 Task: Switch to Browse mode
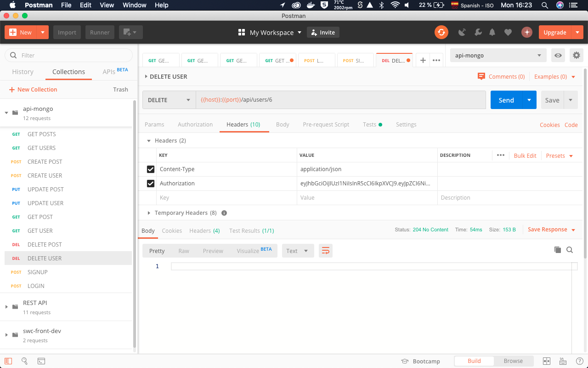(513, 361)
